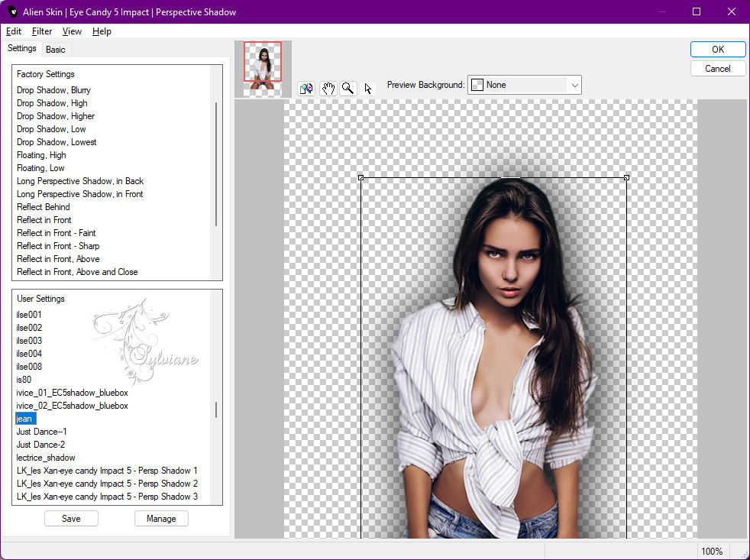Select user setting "is80"
This screenshot has height=560, width=750.
coord(24,379)
